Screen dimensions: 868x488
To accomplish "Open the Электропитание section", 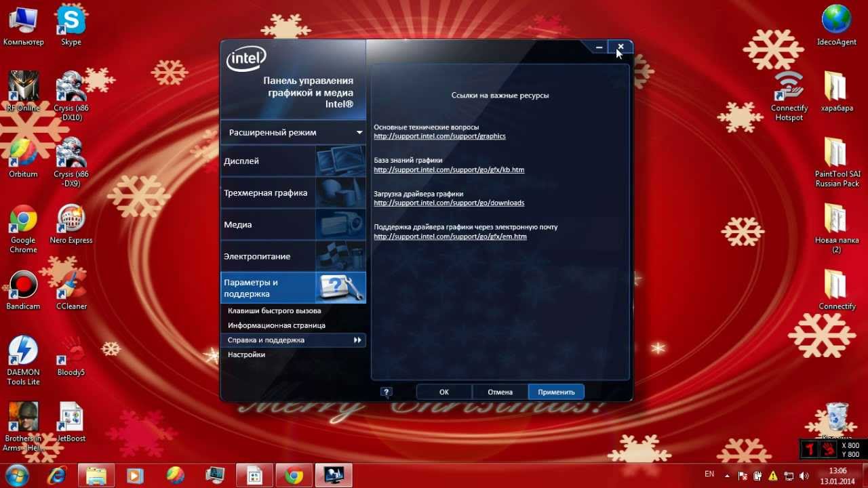I will (x=293, y=256).
